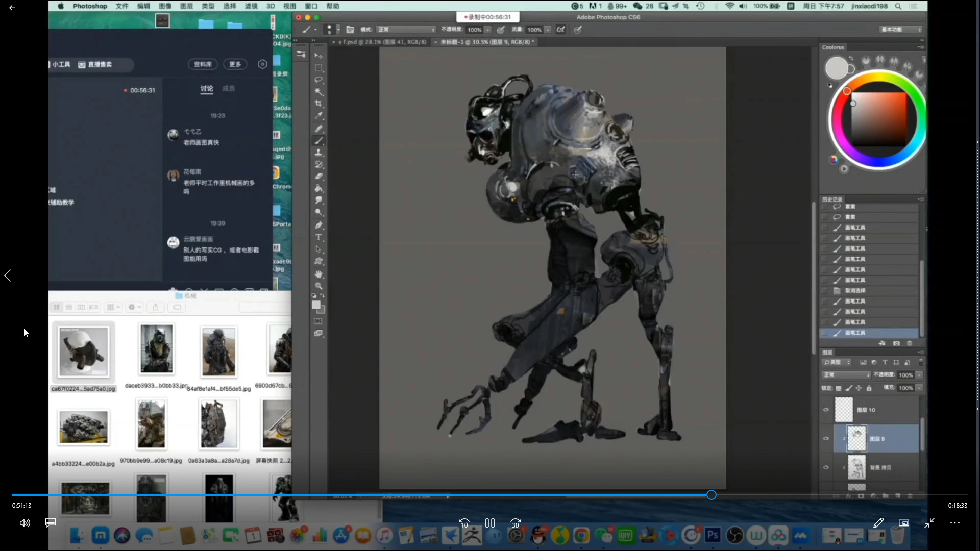Click the history panel camera snapshot icon

point(896,343)
